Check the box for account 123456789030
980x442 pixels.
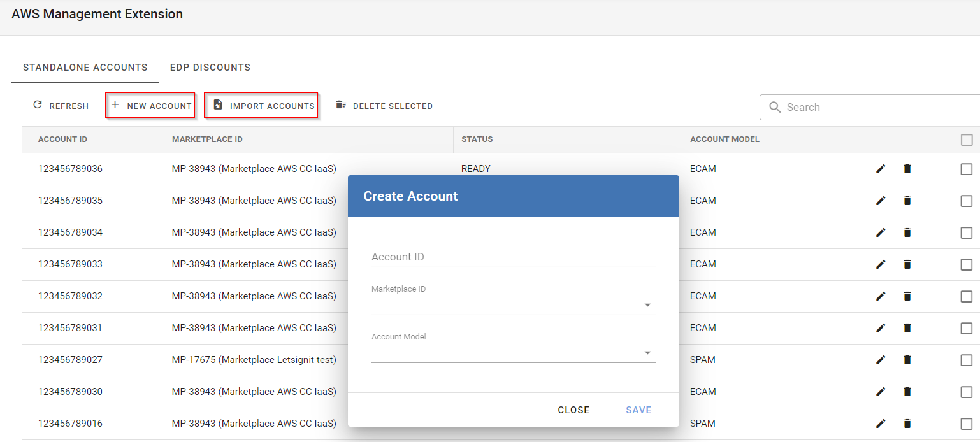[x=967, y=392]
